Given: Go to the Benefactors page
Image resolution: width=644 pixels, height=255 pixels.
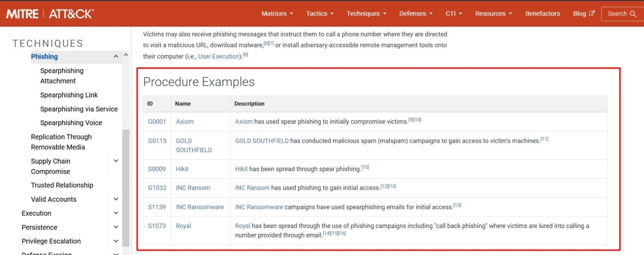Looking at the screenshot, I should [x=542, y=13].
